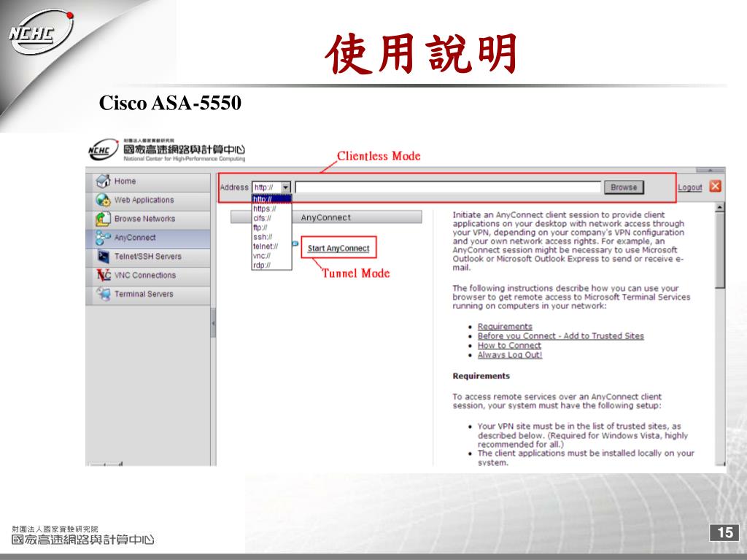Screen dimensions: 747x560
Task: Open the Address protocol dropdown arrow
Action: coord(285,187)
